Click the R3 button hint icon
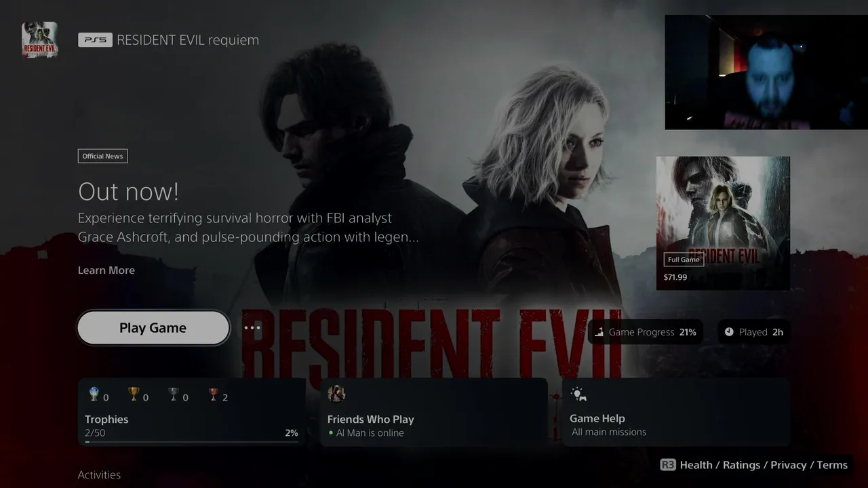The width and height of the screenshot is (868, 488). 668,465
